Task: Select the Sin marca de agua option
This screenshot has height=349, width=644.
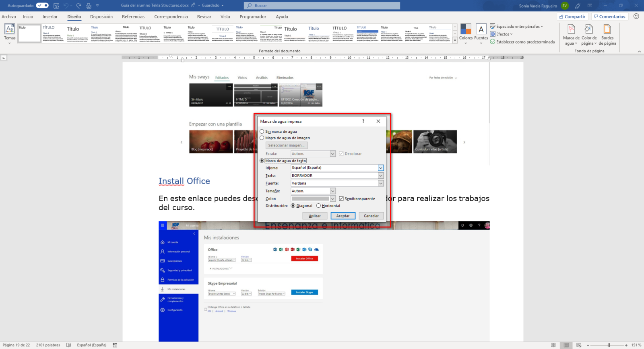Action: click(262, 132)
